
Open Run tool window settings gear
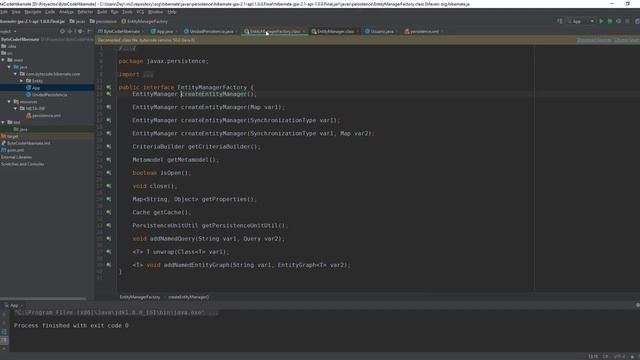tap(637, 305)
